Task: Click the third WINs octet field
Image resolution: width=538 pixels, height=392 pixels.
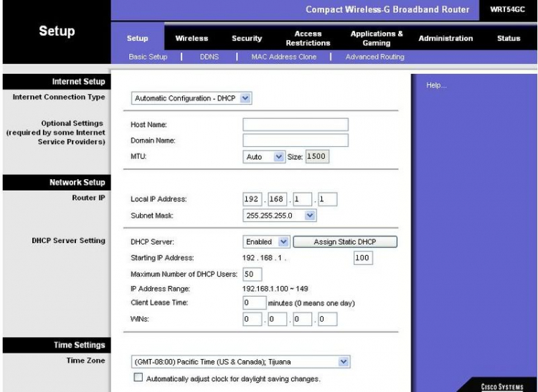Action: tap(302, 320)
